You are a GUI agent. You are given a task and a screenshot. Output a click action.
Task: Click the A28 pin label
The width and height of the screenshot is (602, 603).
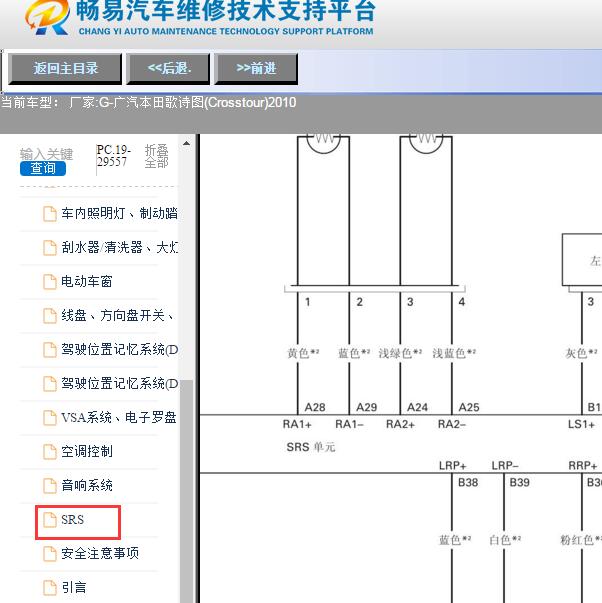tap(315, 407)
